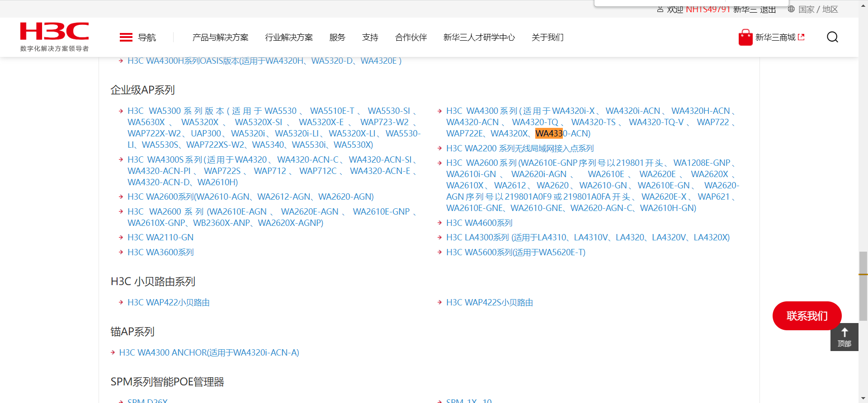Open the H3C WA4300S系列 link

pyautogui.click(x=274, y=171)
